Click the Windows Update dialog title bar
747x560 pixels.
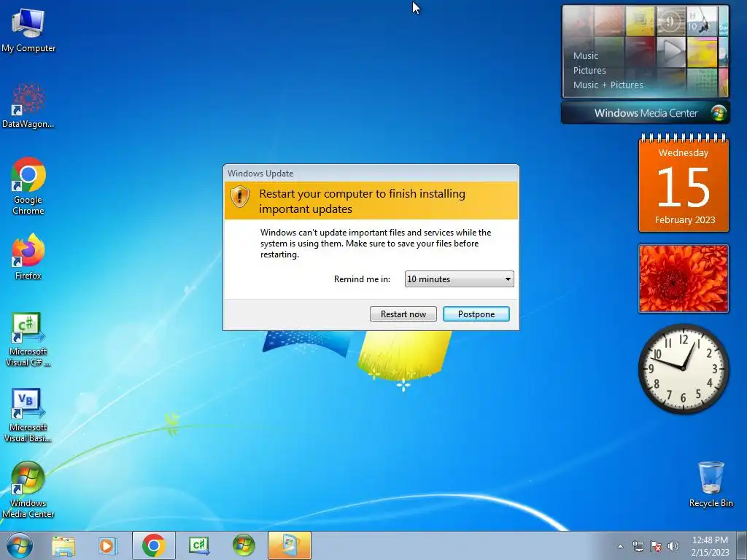coord(371,174)
